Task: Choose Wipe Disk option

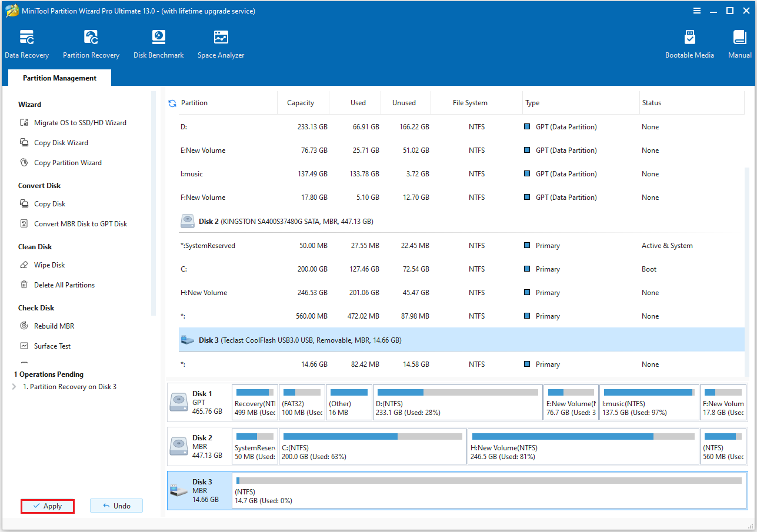Action: pyautogui.click(x=42, y=265)
